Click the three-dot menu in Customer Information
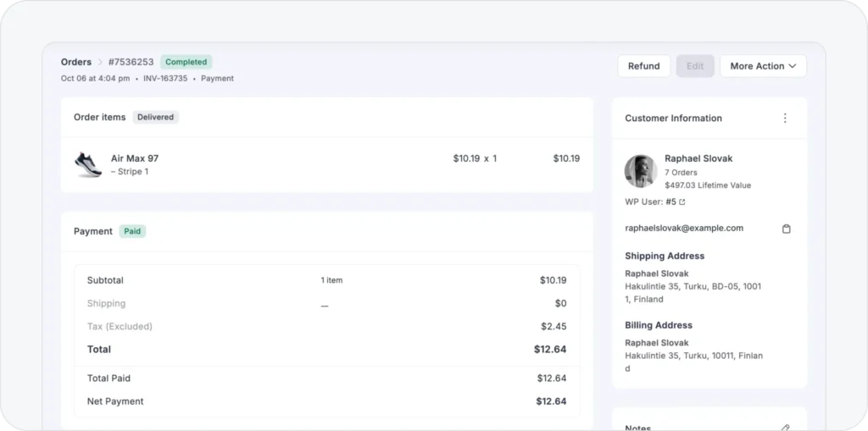This screenshot has width=868, height=431. [785, 119]
